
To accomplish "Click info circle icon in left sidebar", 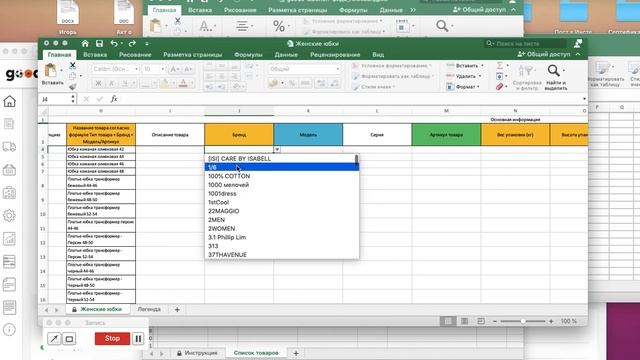I will (x=9, y=330).
